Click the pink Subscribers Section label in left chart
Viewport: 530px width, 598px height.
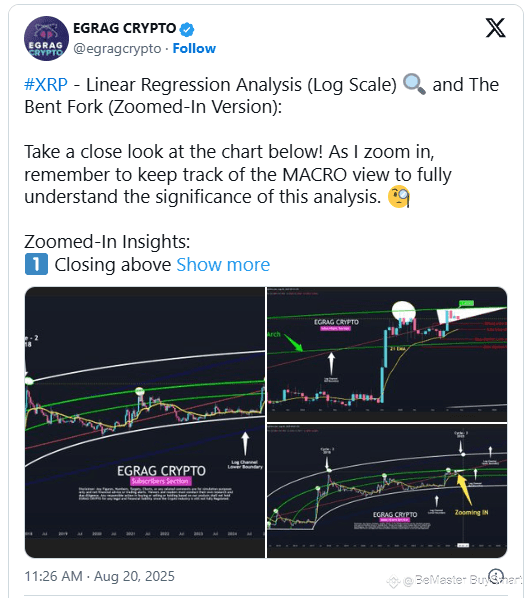point(161,481)
